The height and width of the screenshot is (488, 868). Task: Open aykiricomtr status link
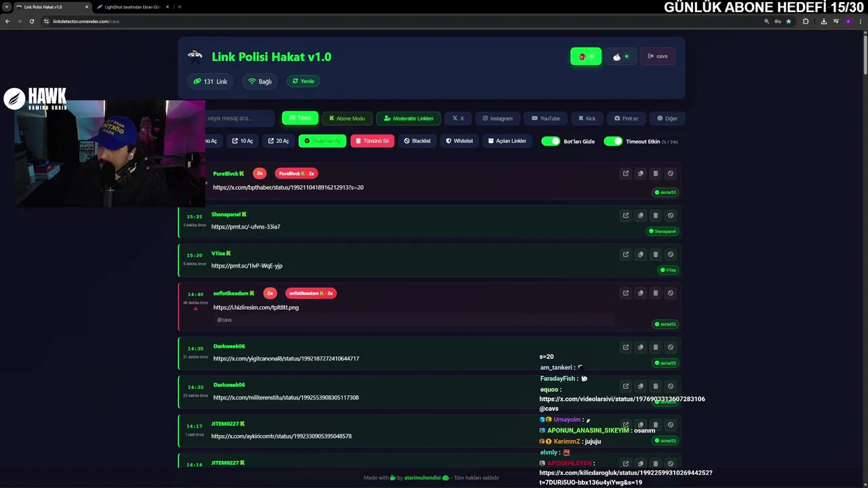(281, 436)
